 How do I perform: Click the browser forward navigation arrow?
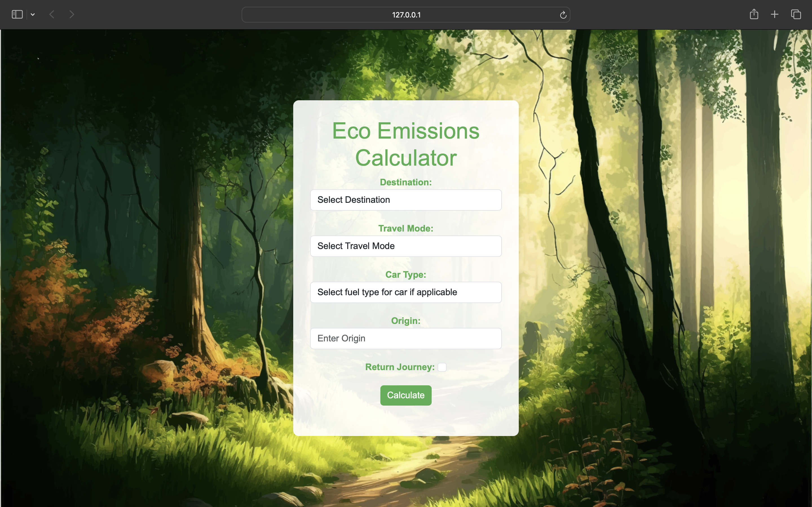point(71,14)
